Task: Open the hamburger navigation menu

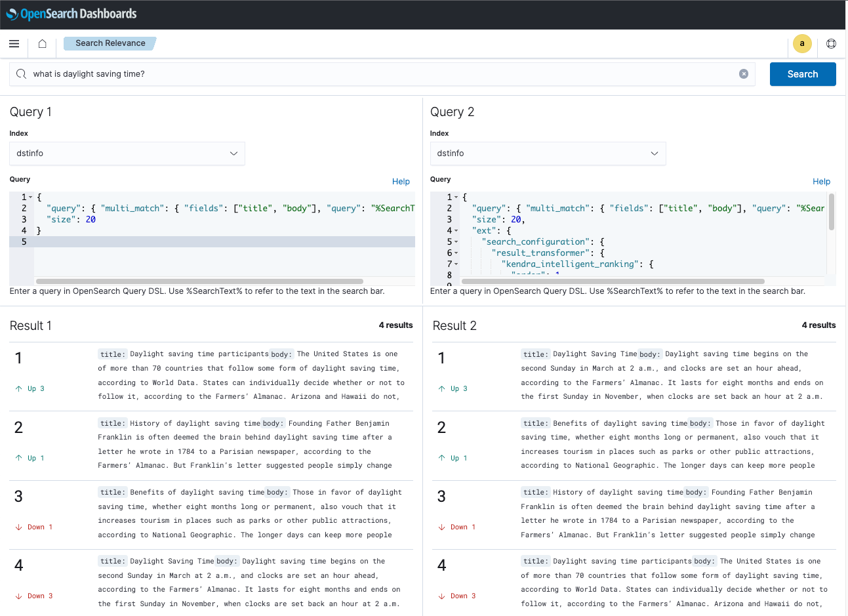Action: (14, 43)
